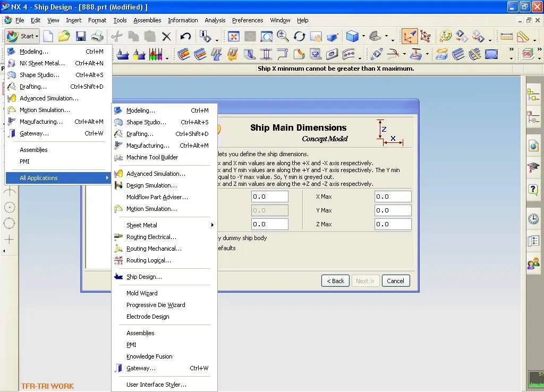Open the Part Navigator in the resource bar
This screenshot has height=392, width=544.
coord(533,117)
